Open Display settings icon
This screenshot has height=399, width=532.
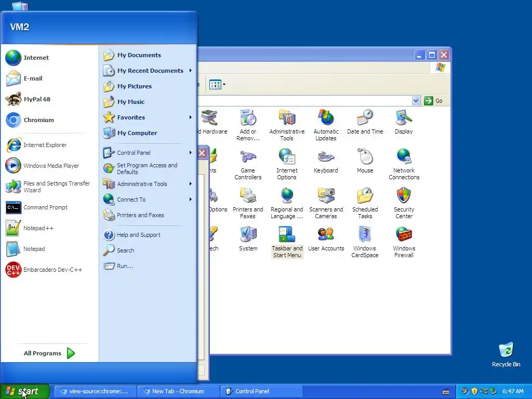point(404,122)
